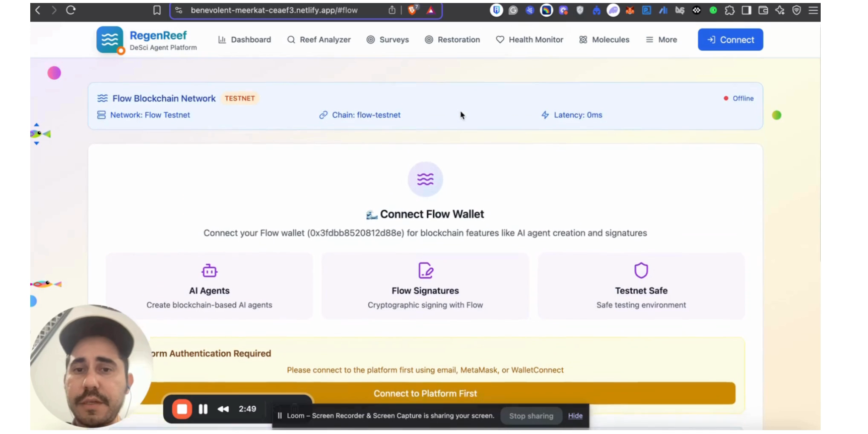868x434 pixels.
Task: Open the Reef Analyzer nav item
Action: tap(319, 40)
